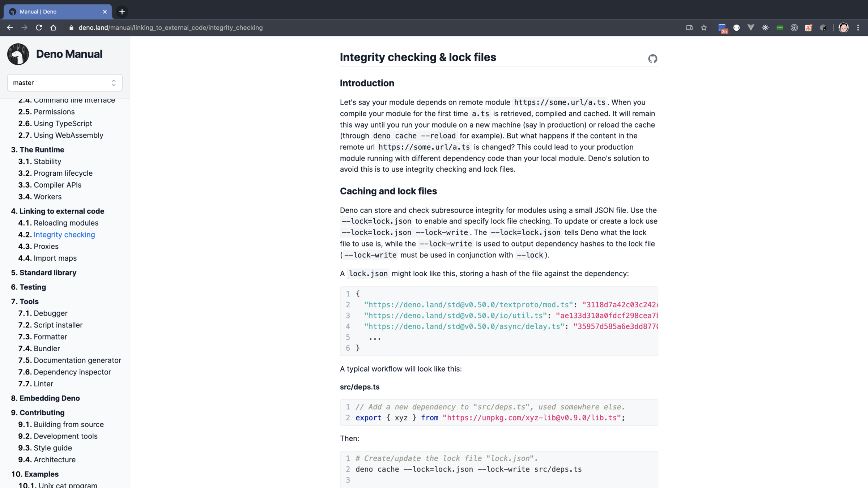The width and height of the screenshot is (868, 488).
Task: Select the Manual | Deno tab
Action: pos(54,12)
